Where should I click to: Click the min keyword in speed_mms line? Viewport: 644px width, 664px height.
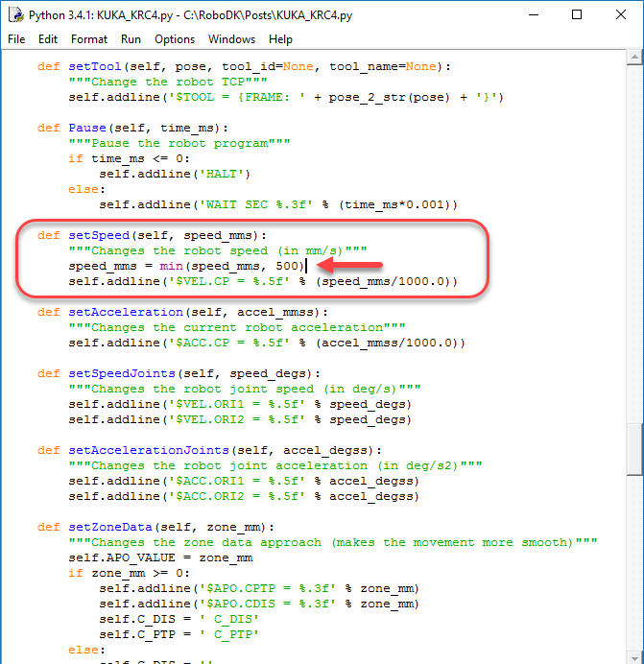pyautogui.click(x=172, y=266)
